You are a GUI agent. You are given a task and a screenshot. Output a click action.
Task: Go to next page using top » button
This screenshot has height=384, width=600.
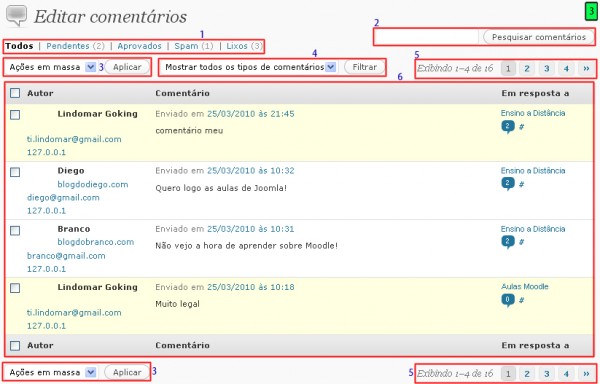[x=586, y=68]
